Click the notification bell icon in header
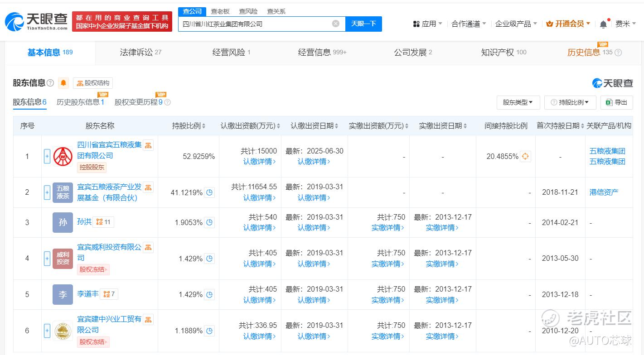The image size is (644, 355). [x=603, y=24]
